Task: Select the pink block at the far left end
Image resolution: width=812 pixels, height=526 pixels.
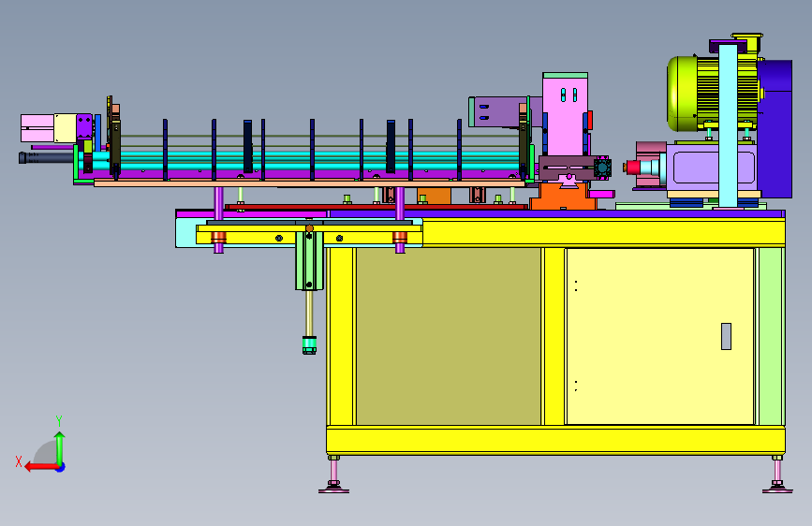Action: 37,128
